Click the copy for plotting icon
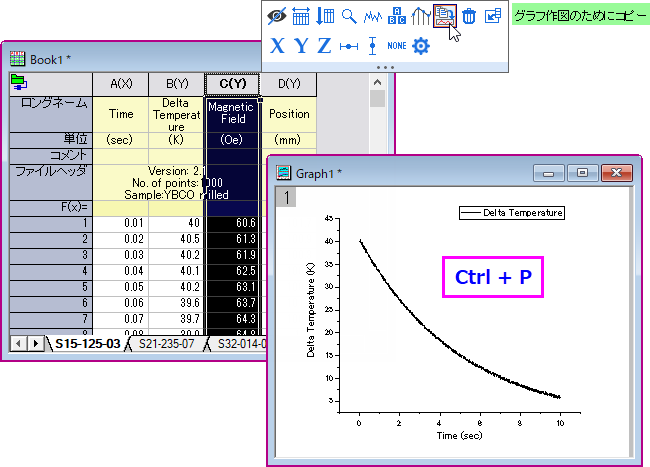Screen dimensions: 650x467 click(x=444, y=16)
